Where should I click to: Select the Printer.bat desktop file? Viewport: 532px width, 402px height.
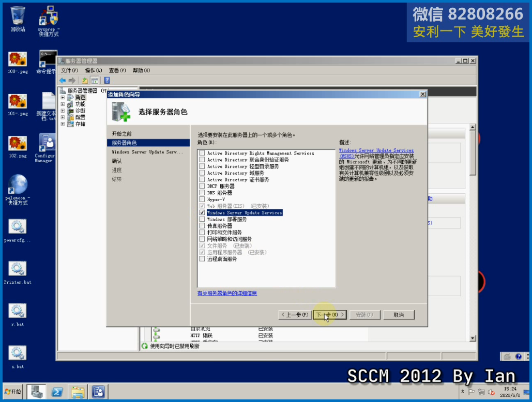[x=18, y=273]
